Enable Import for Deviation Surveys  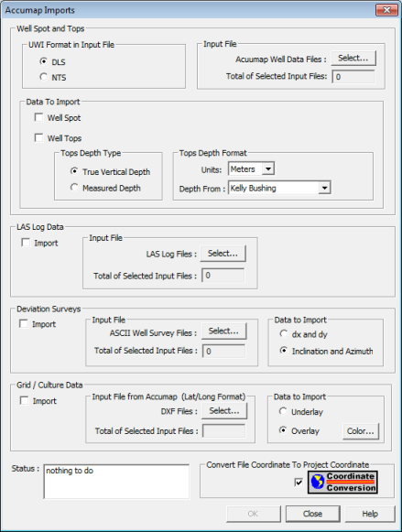coord(24,323)
